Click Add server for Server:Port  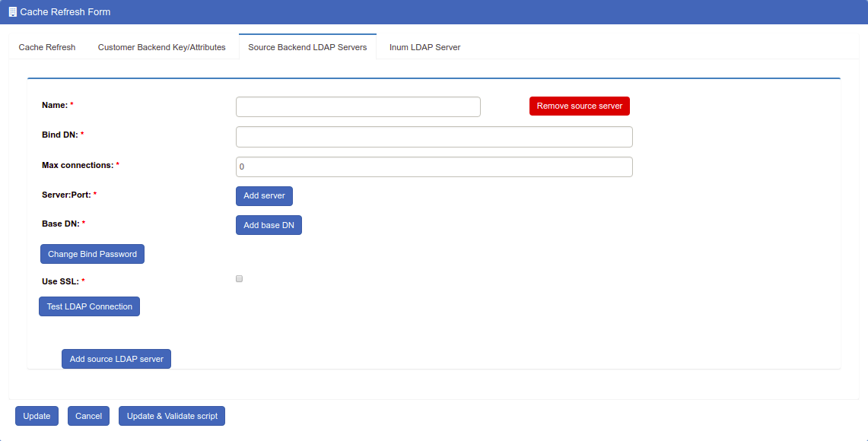(264, 195)
